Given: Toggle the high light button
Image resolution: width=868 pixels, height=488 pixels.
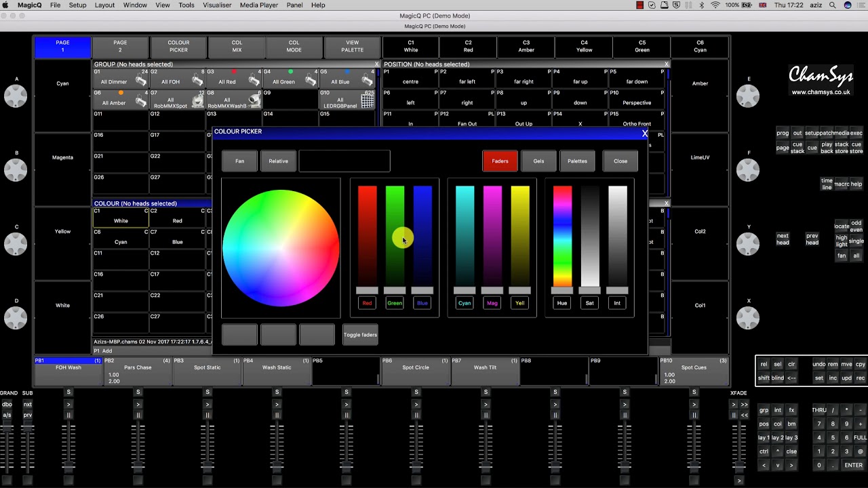Looking at the screenshot, I should 842,241.
